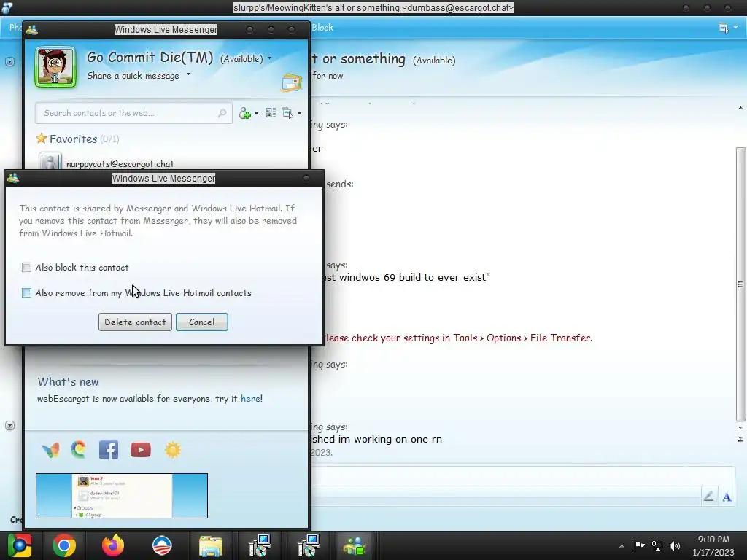The image size is (747, 560).
Task: Click the network tray icon
Action: [x=657, y=545]
